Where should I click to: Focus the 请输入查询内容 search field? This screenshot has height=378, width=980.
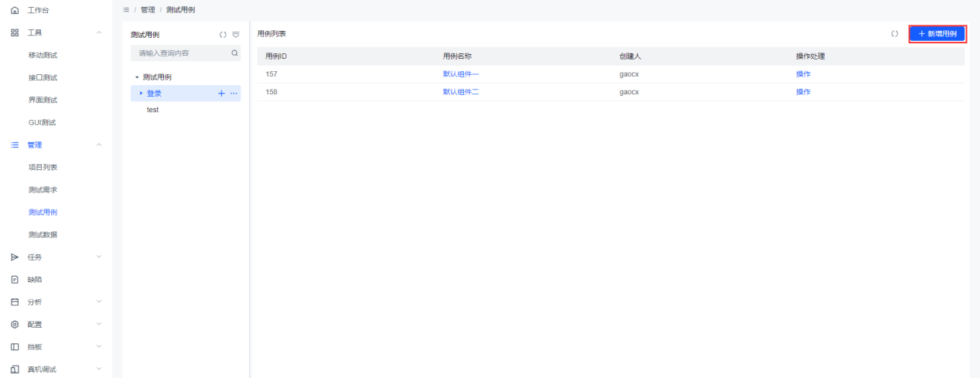pyautogui.click(x=182, y=53)
